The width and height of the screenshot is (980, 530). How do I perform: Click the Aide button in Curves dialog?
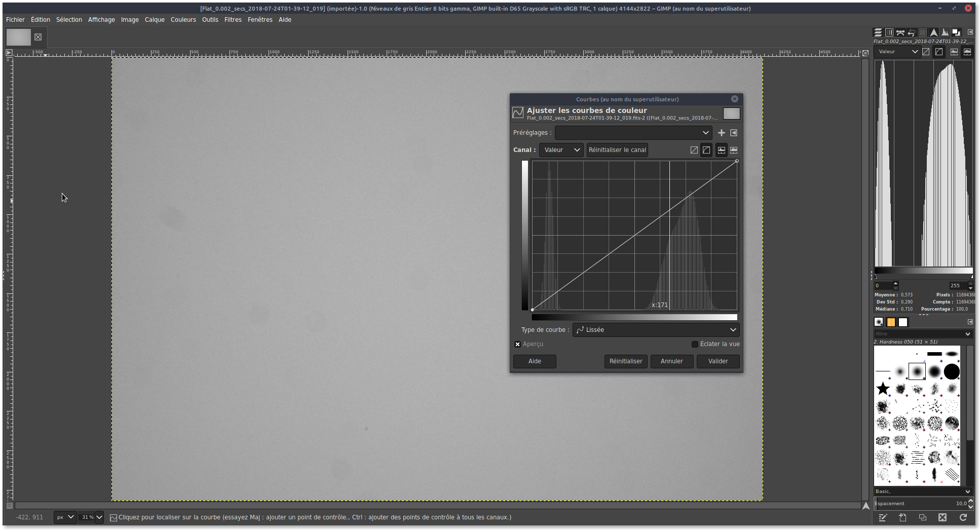(535, 361)
